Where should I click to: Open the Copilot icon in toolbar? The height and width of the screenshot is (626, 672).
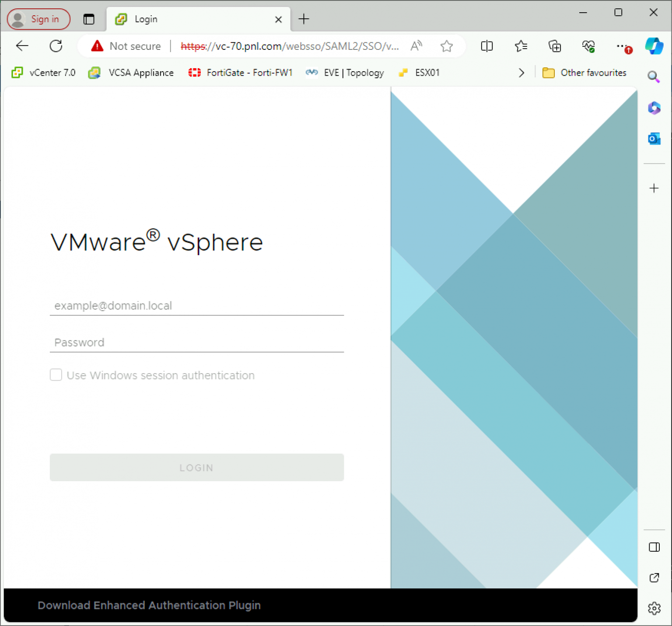[x=654, y=46]
